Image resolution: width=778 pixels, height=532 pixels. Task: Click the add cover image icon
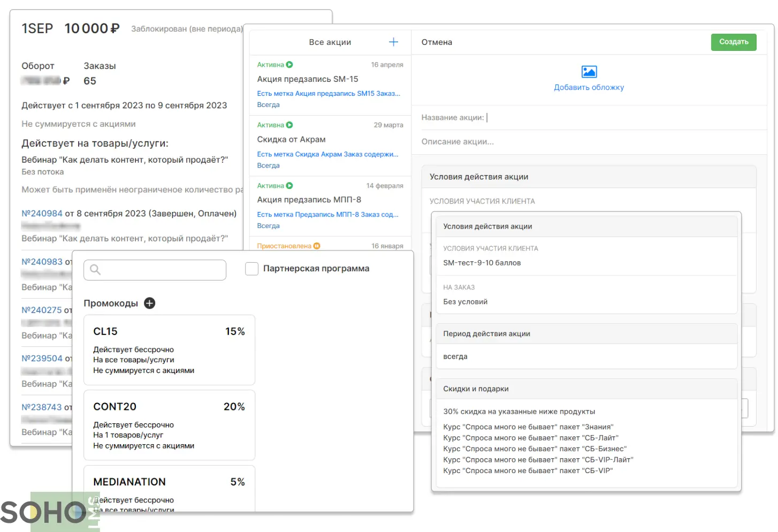coord(589,72)
